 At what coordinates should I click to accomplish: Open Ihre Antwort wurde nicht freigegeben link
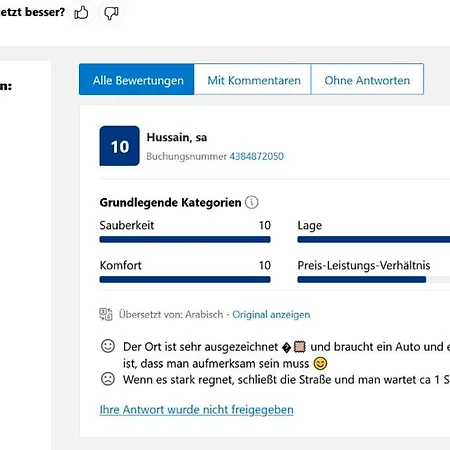(x=197, y=410)
